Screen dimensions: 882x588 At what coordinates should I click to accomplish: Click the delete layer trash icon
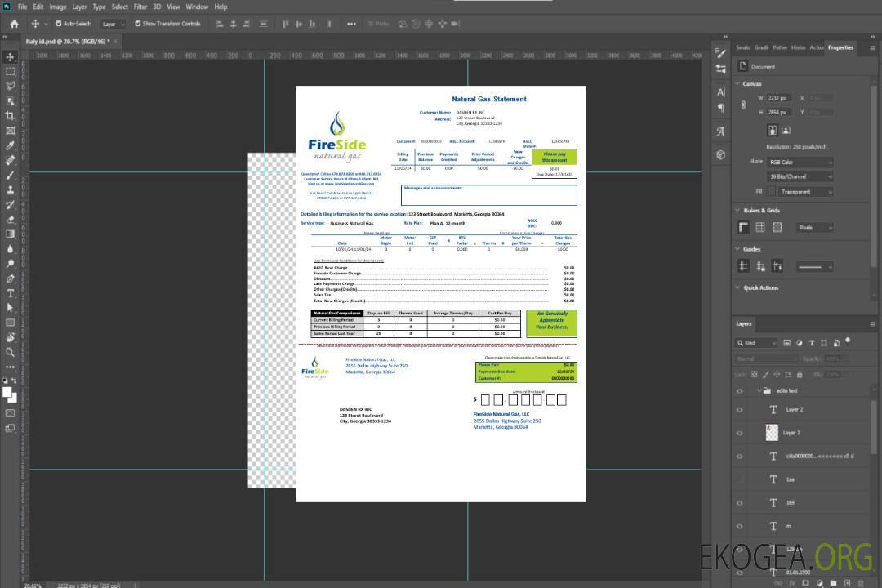click(x=861, y=583)
